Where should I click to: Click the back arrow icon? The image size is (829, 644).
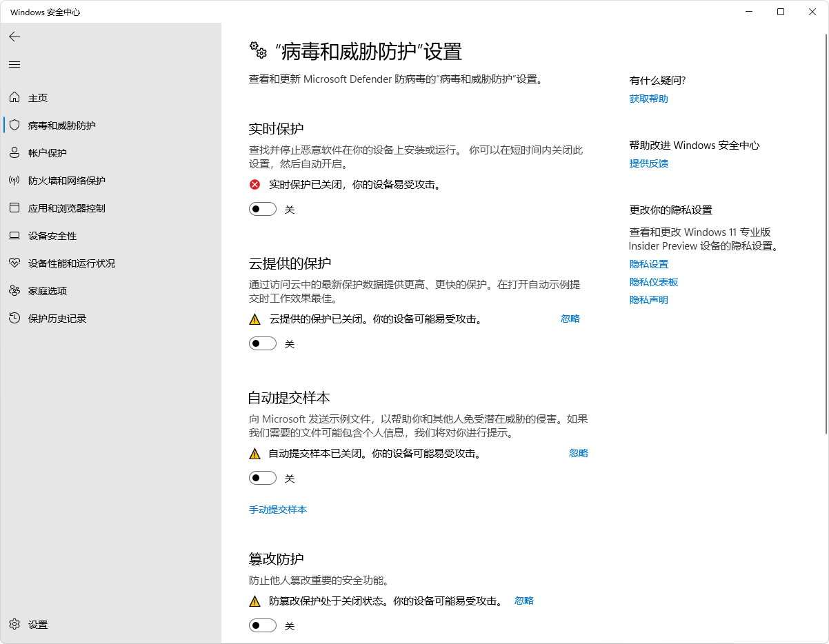click(14, 37)
